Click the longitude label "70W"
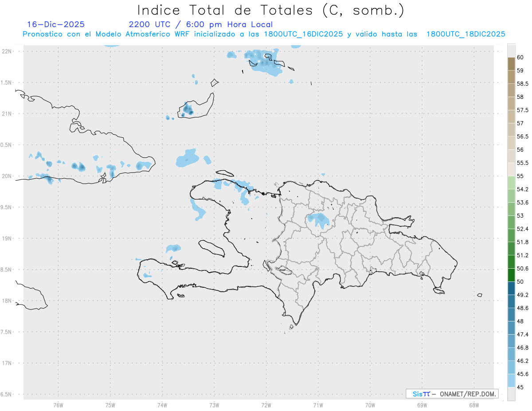532x411 pixels. pos(370,405)
